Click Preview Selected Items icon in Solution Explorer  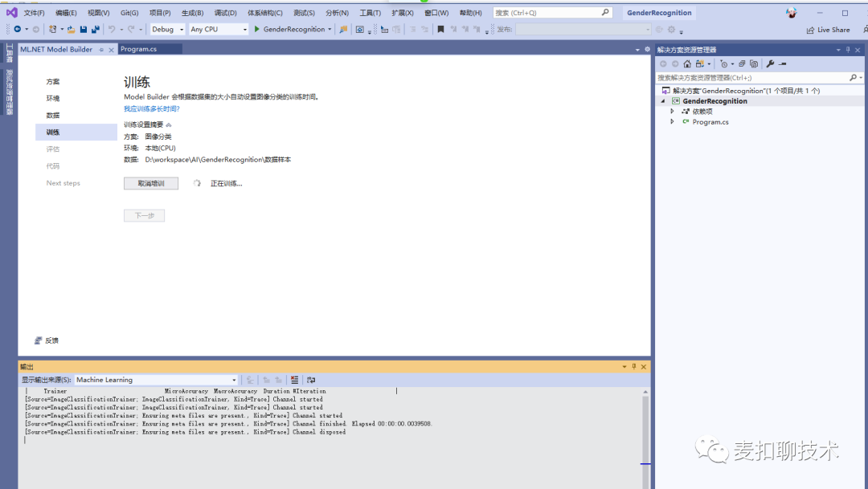782,63
